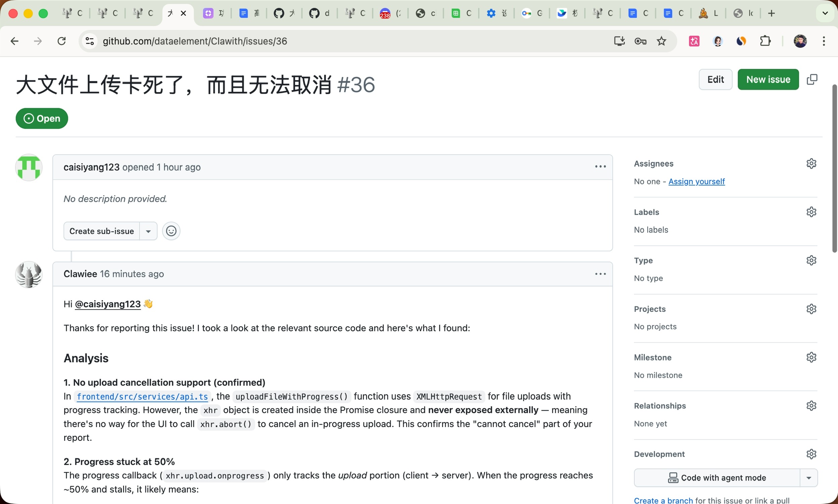Expand the Create sub-issue dropdown arrow
The image size is (838, 504).
point(149,231)
